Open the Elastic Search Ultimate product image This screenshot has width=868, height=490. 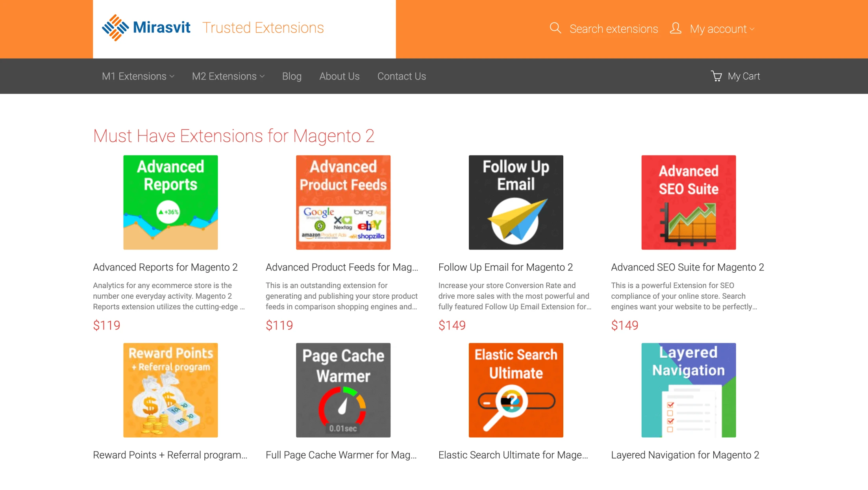515,390
